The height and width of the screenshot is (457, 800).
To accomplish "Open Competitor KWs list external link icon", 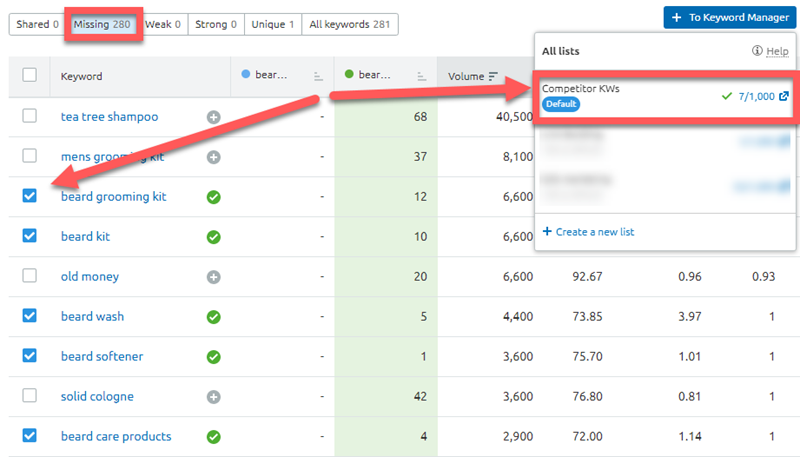I will pos(783,96).
